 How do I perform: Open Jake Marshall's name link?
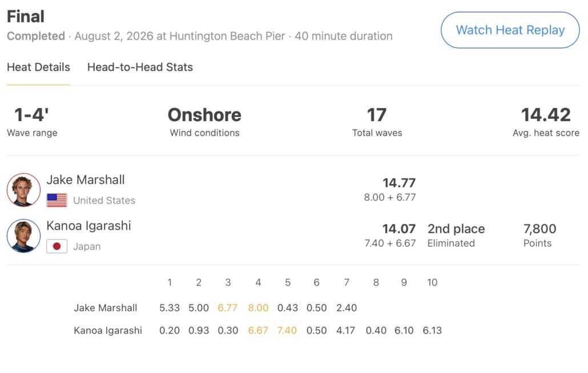coord(86,180)
